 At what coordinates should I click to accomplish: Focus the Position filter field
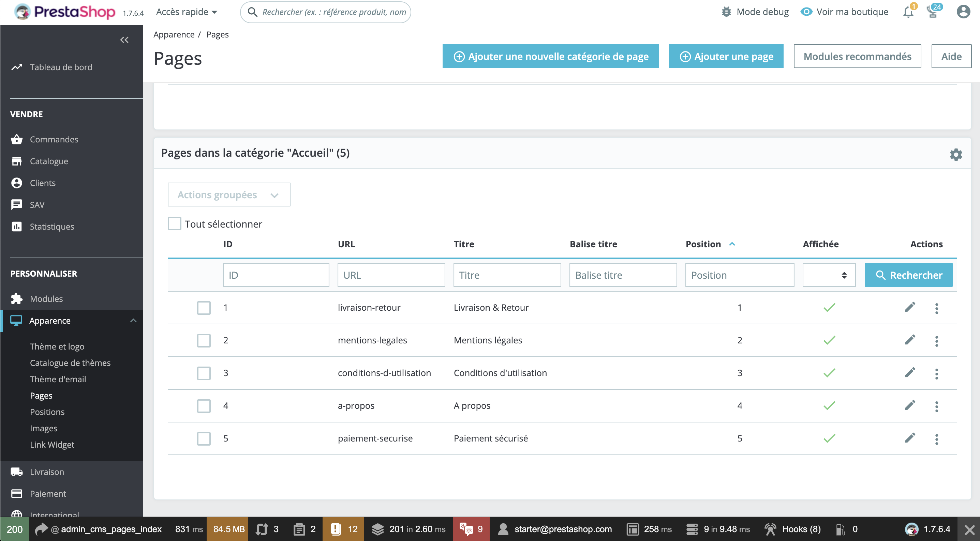point(740,275)
